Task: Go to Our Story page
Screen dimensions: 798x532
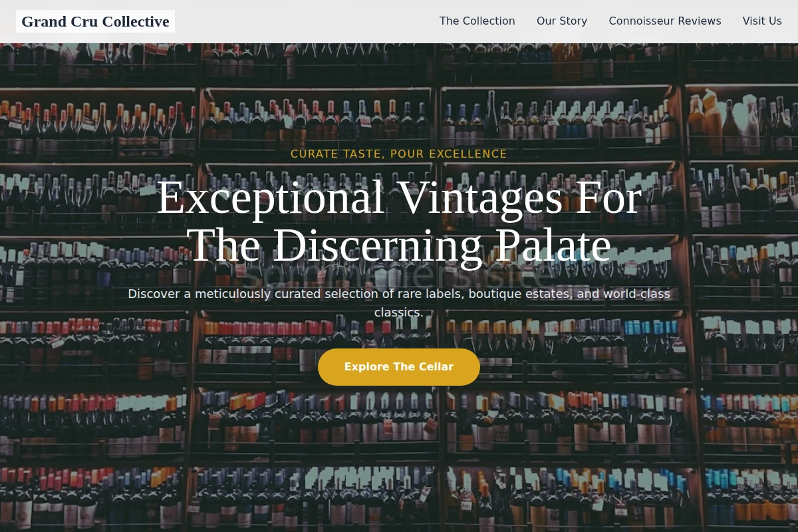Action: pyautogui.click(x=562, y=21)
